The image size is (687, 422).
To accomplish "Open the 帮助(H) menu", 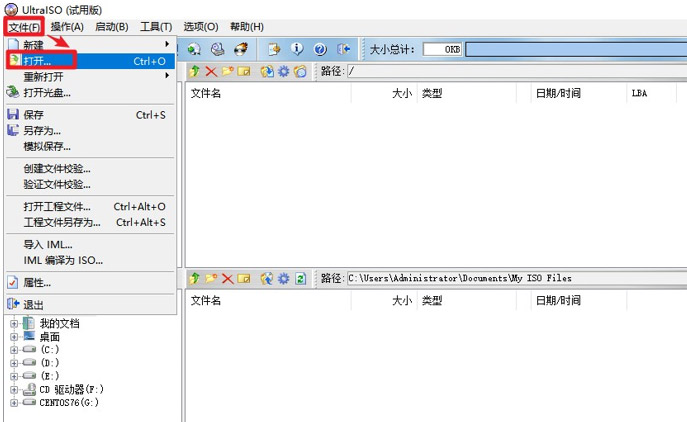I will pyautogui.click(x=247, y=27).
